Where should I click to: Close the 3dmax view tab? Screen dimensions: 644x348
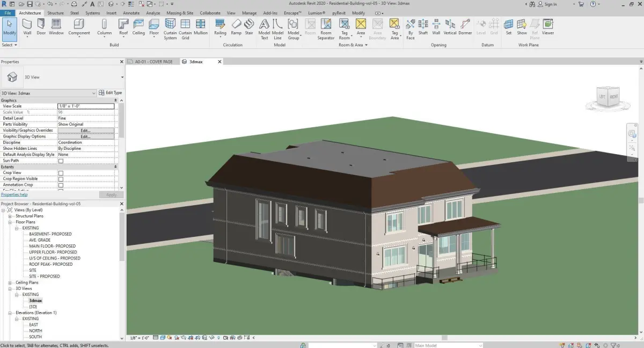pos(219,62)
